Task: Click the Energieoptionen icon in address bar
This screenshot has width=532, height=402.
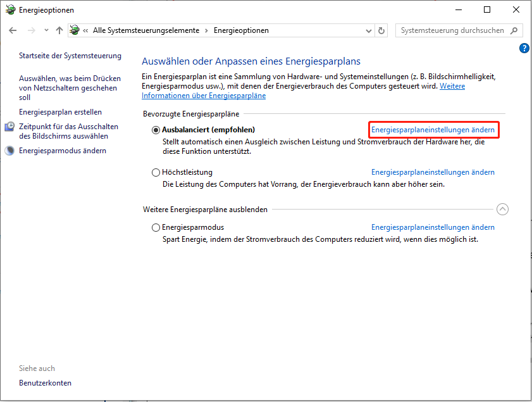Action: click(x=75, y=30)
